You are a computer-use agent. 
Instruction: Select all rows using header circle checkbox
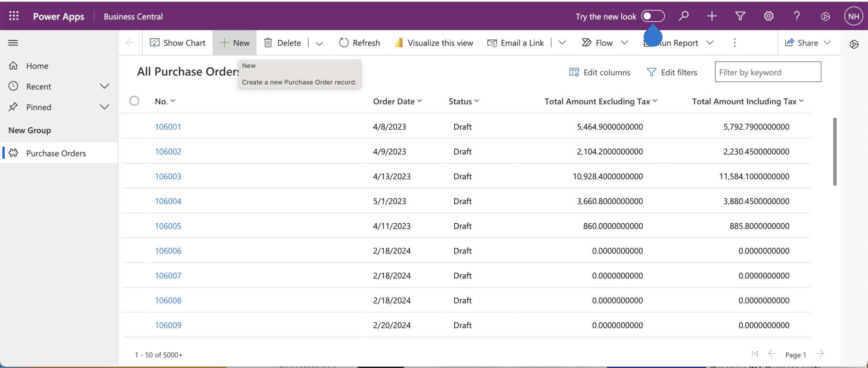tap(134, 101)
